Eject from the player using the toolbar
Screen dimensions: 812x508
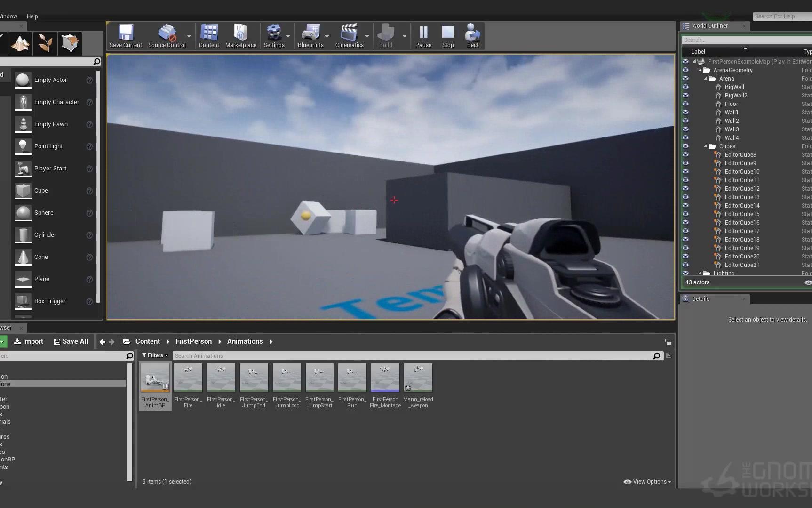tap(472, 36)
